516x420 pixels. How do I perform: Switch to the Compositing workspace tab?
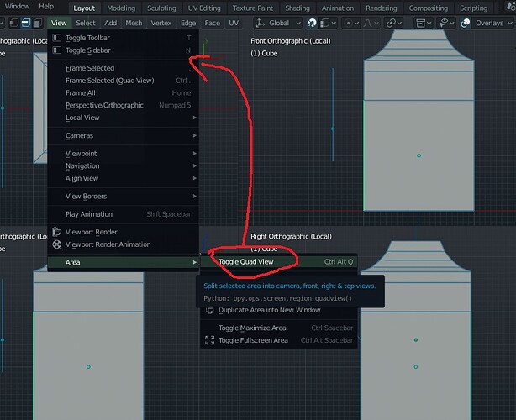pyautogui.click(x=429, y=8)
